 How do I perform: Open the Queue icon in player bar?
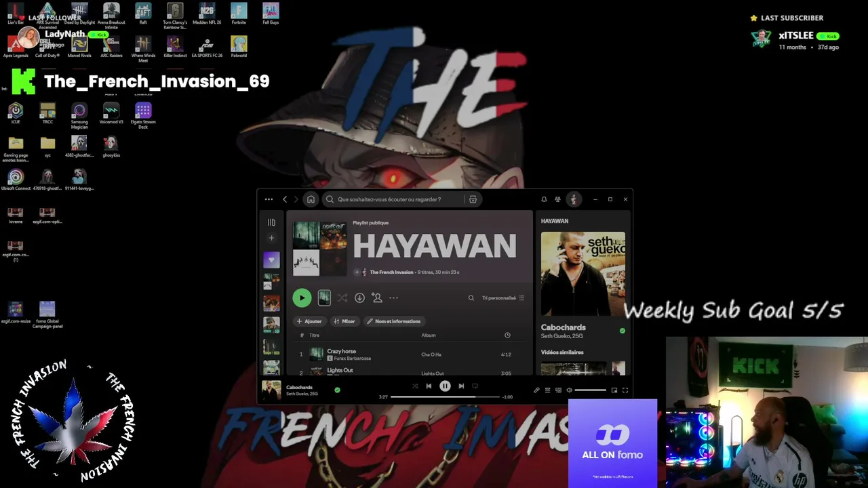click(547, 390)
